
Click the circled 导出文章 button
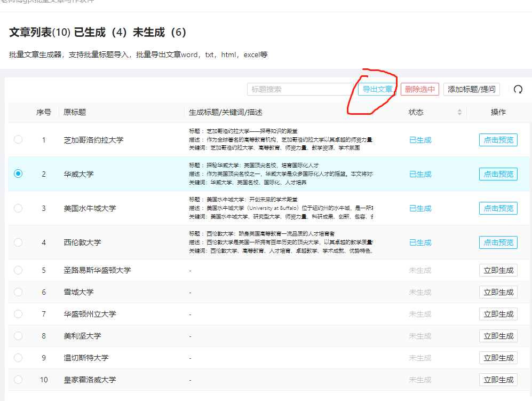(x=377, y=89)
